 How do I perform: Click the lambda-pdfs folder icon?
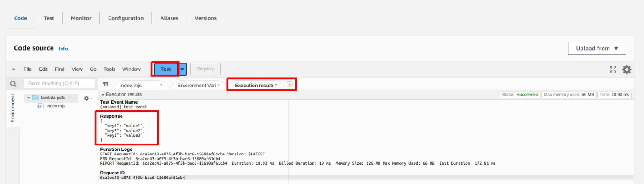click(35, 98)
